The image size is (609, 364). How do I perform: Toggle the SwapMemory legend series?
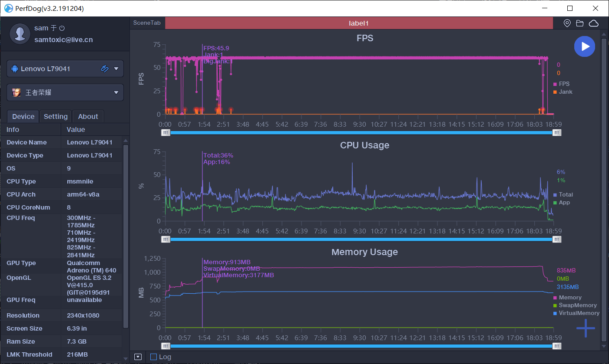point(575,305)
